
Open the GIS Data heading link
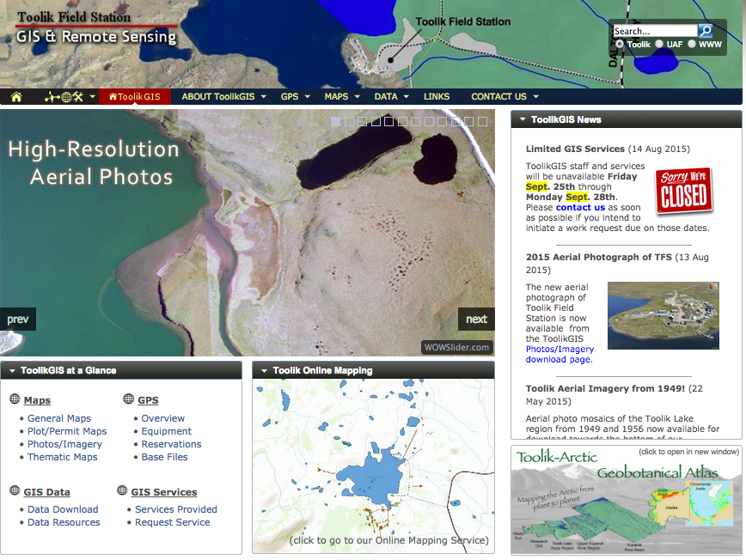(46, 492)
